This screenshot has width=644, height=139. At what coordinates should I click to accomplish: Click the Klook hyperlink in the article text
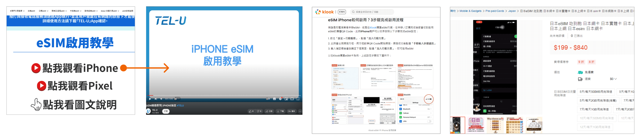[x=373, y=27]
